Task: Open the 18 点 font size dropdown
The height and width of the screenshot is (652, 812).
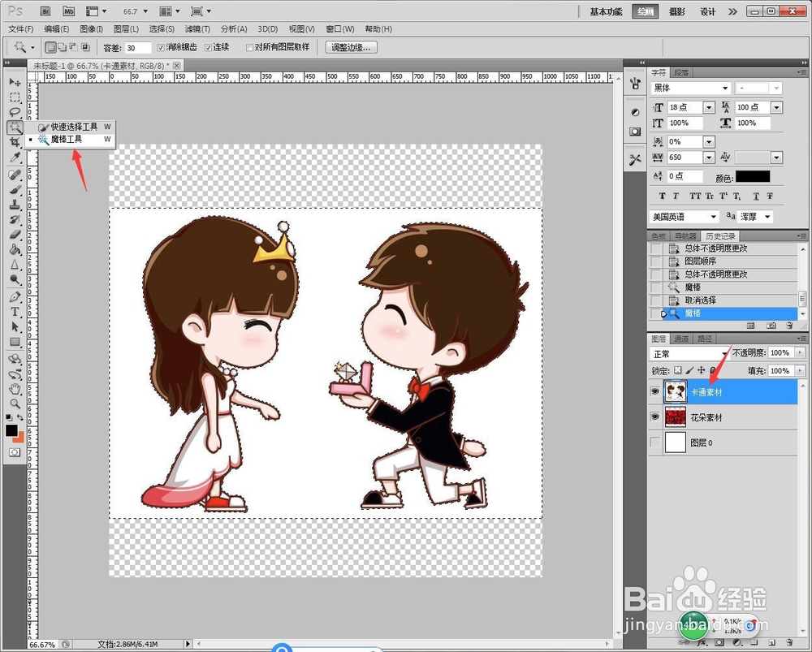Action: [x=709, y=107]
